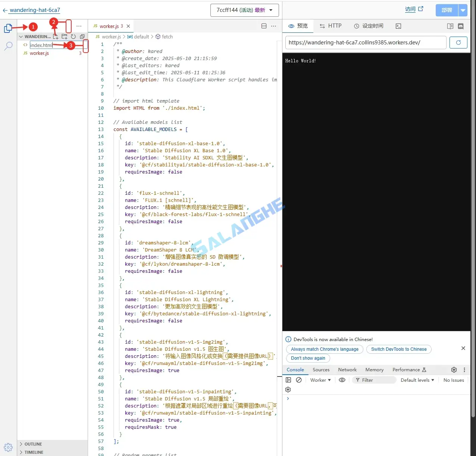The height and width of the screenshot is (456, 476).
Task: Click the New File icon in the explorer
Action: coord(55,37)
